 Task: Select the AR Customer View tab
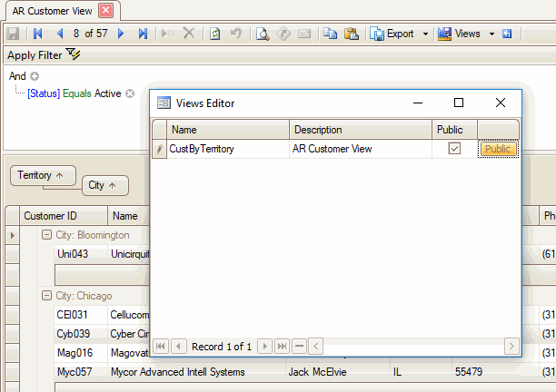(x=52, y=11)
